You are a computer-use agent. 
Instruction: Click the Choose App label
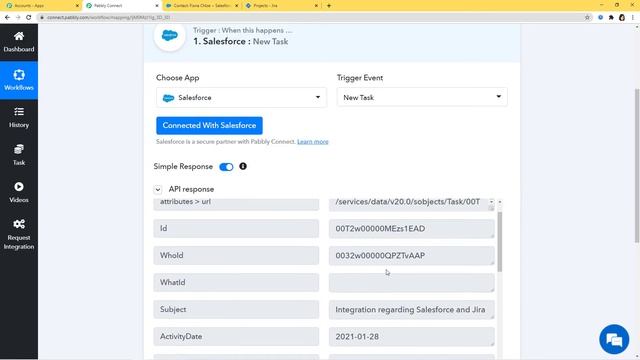coord(178,78)
